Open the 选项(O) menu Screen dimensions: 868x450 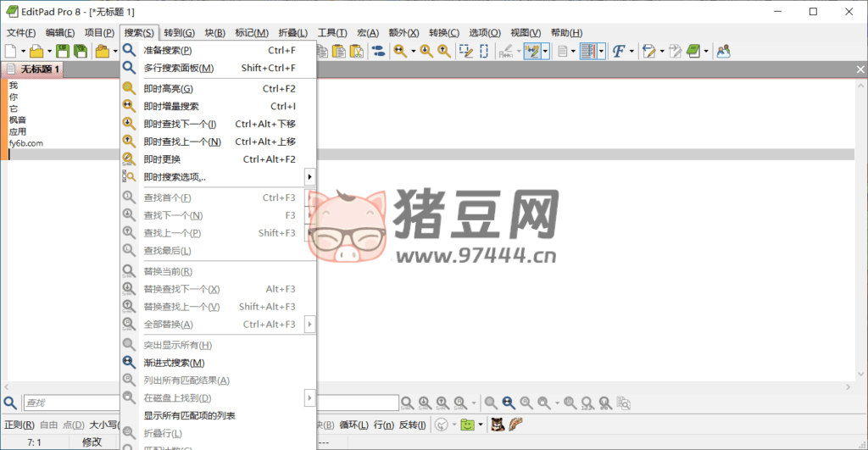tap(485, 33)
